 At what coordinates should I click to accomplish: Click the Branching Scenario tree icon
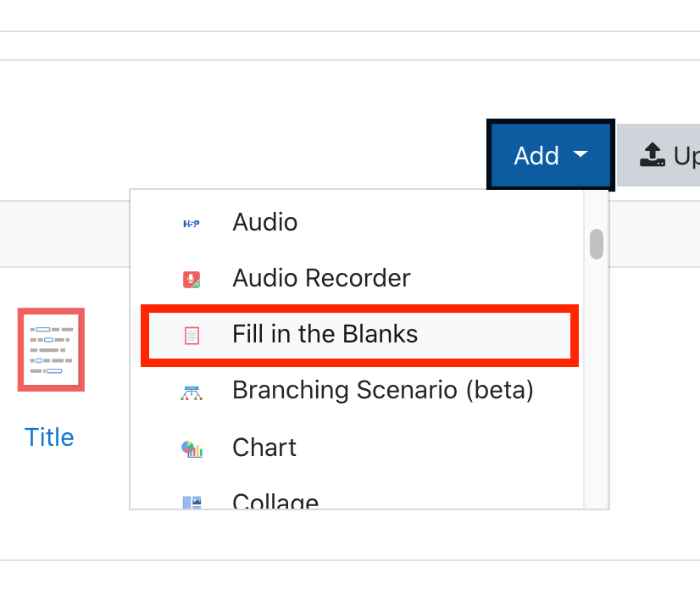point(192,393)
